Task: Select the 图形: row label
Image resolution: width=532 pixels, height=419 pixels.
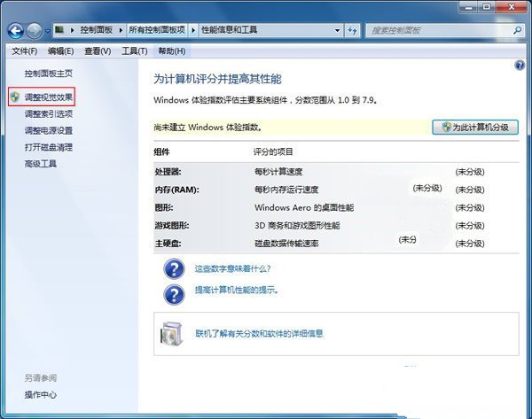Action: [164, 207]
